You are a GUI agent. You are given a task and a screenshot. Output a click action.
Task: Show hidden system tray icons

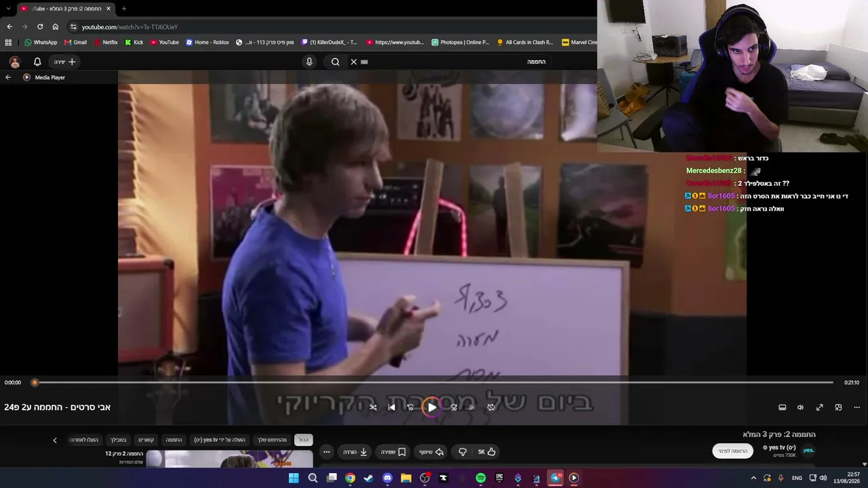pos(753,478)
